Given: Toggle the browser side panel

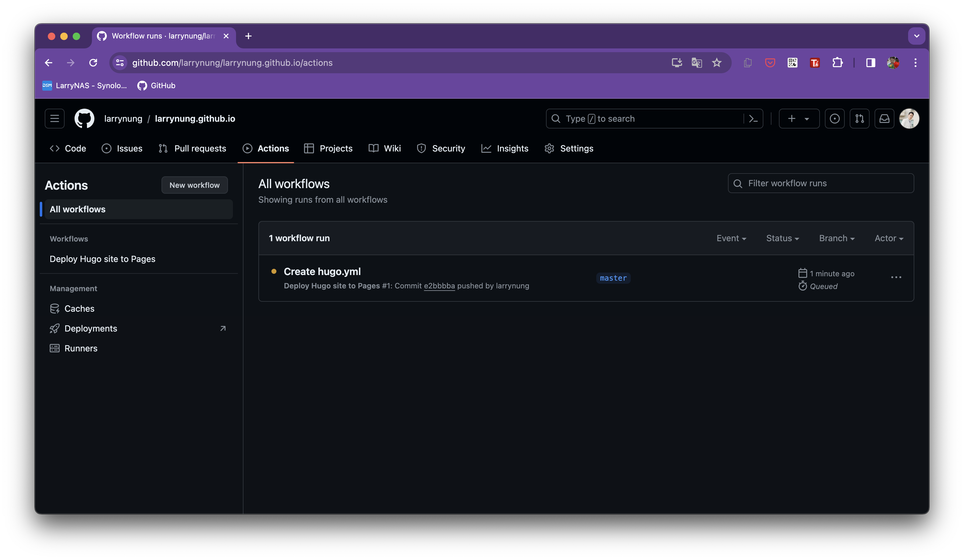Looking at the screenshot, I should point(870,63).
